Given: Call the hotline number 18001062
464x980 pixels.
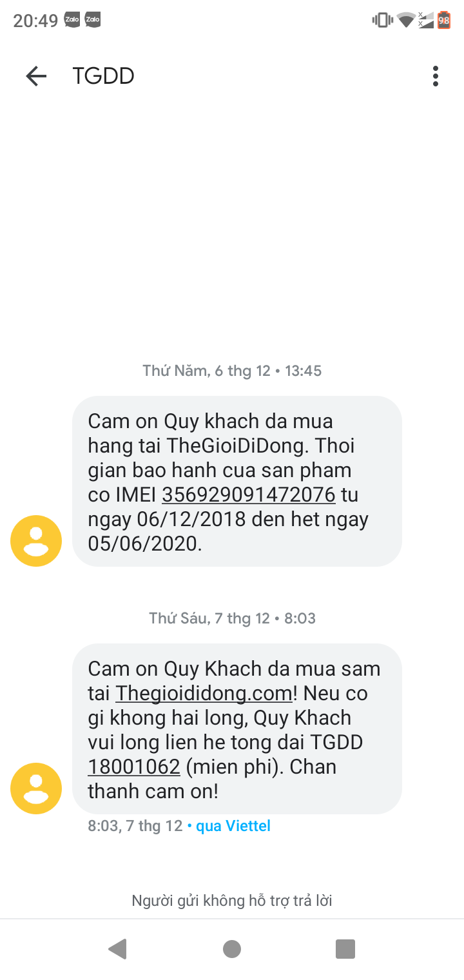Looking at the screenshot, I should (x=134, y=767).
